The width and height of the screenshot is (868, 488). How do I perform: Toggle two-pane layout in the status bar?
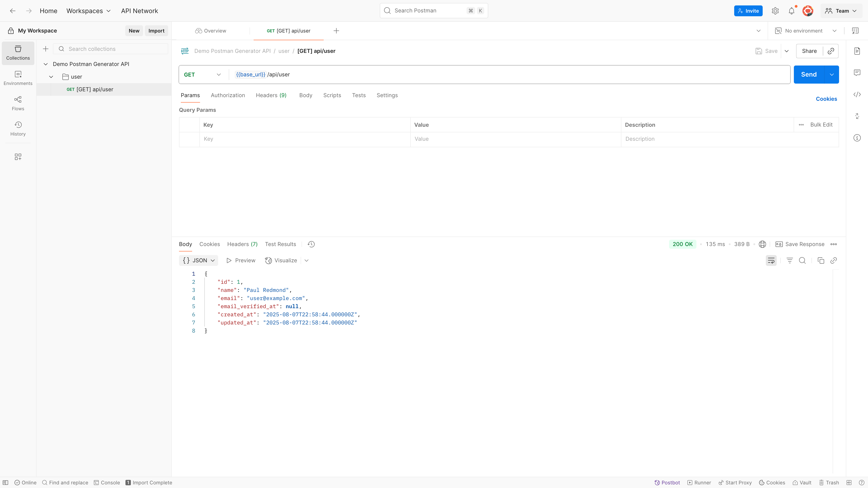[849, 483]
